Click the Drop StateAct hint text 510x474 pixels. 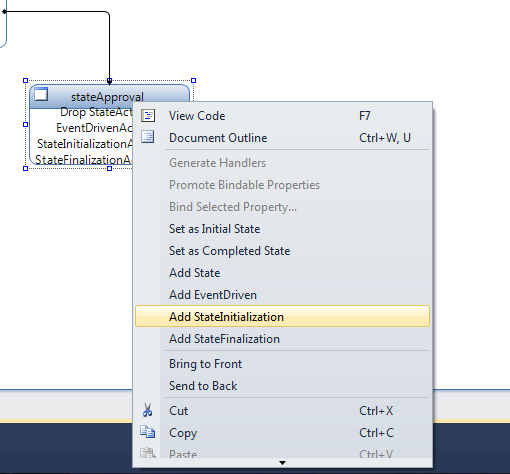point(96,112)
